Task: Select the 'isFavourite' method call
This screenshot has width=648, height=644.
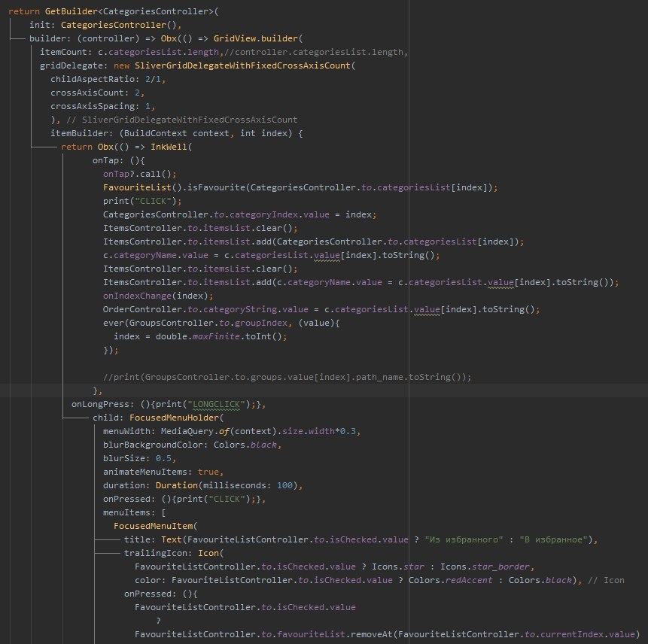Action: [x=216, y=187]
